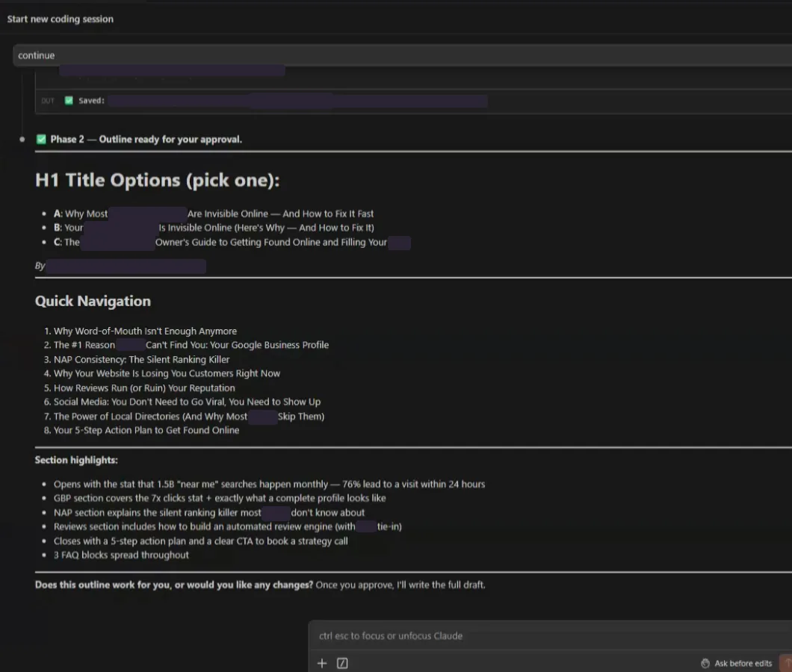Screen dimensions: 792x672
Task: Select title option A line
Action: (x=214, y=214)
